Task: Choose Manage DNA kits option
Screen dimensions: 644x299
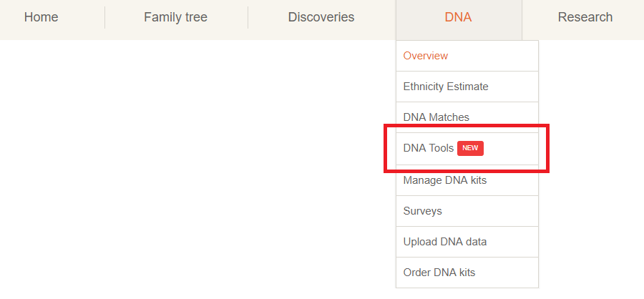Action: click(467, 180)
